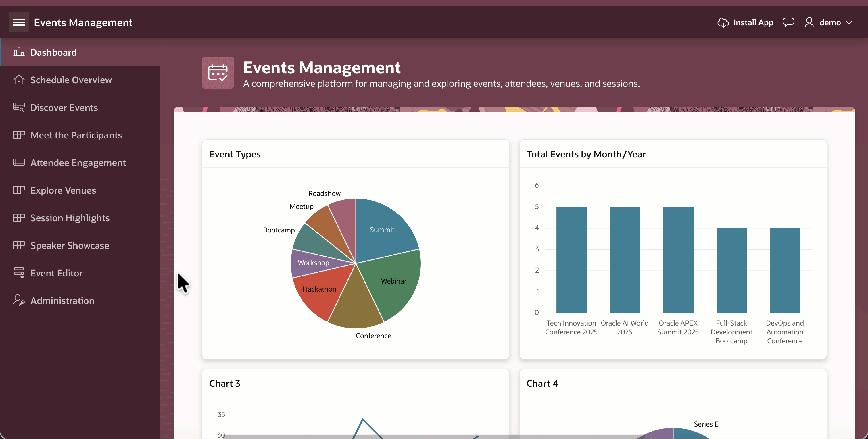Click the user profile icon beside demo
Viewport: 868px width, 439px height.
coord(809,23)
